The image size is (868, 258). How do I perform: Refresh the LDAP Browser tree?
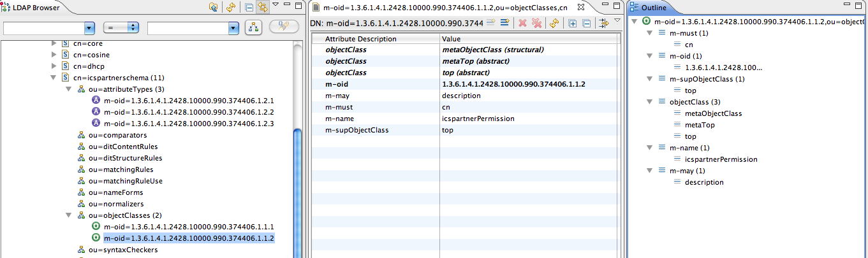tap(231, 8)
